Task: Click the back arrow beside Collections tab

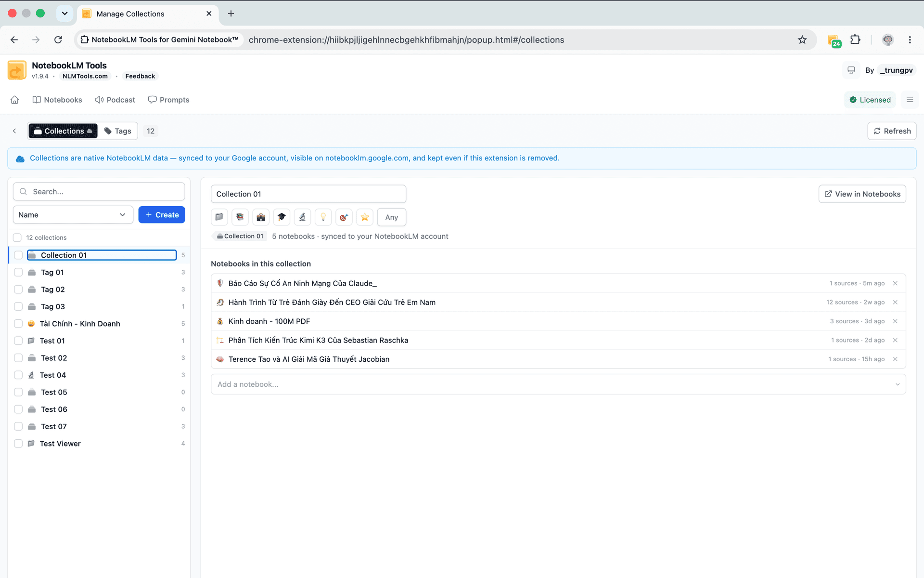Action: pyautogui.click(x=14, y=131)
